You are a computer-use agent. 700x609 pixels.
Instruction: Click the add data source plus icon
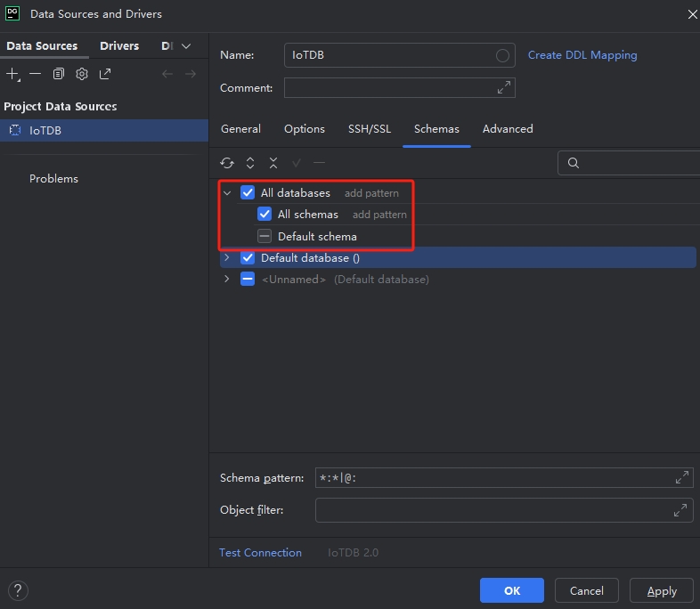click(12, 74)
